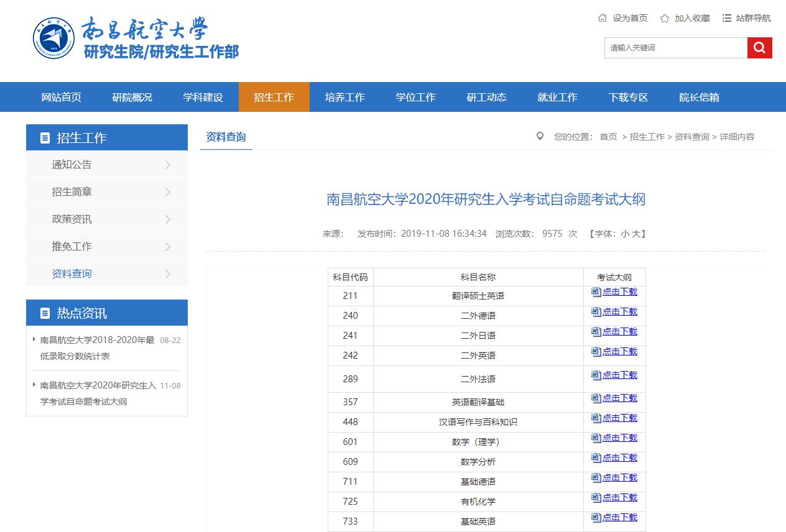Click Word file icon for 汉语写作与百科知识

coord(596,418)
